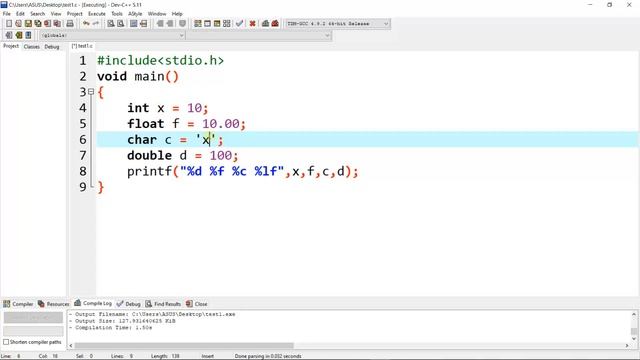Viewport: 640px width, 360px height.
Task: Click the Compile toolbar icon
Action: tap(198, 24)
